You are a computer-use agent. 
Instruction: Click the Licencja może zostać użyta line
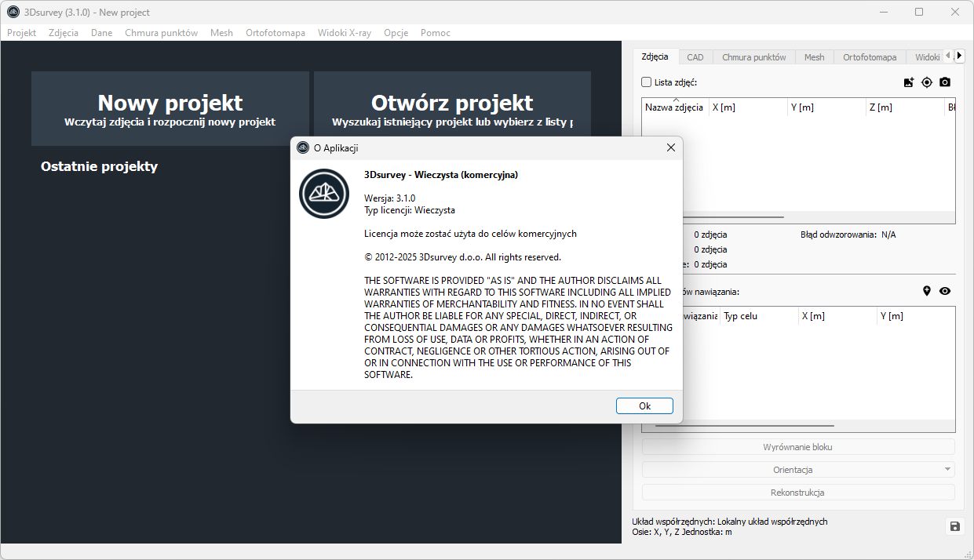coord(470,234)
